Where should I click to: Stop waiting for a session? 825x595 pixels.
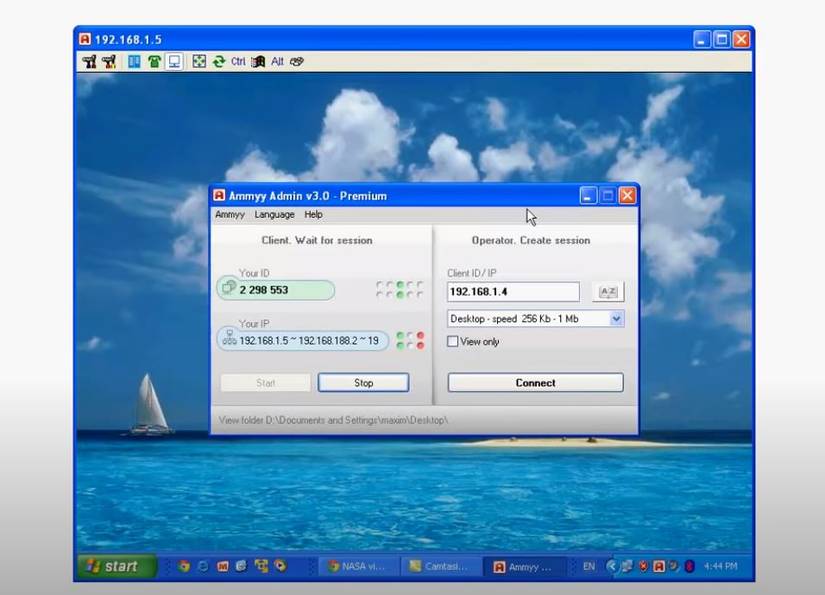363,382
